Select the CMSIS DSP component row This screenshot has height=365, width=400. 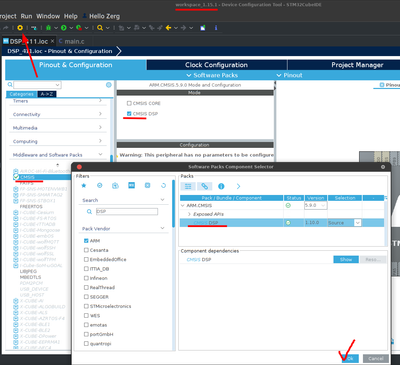pyautogui.click(x=282, y=223)
